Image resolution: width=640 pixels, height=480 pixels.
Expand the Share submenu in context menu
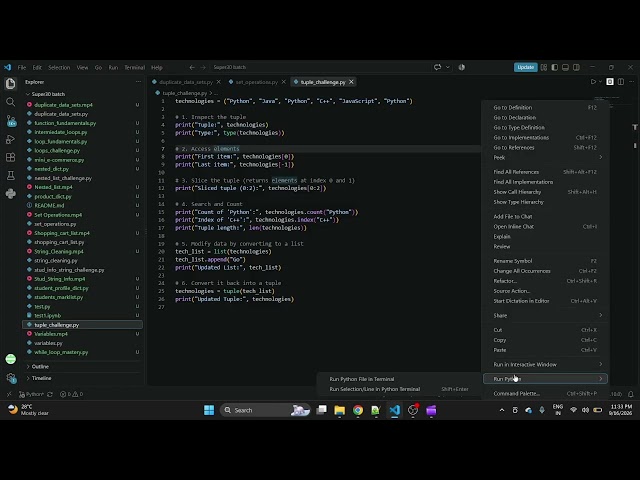tap(545, 315)
